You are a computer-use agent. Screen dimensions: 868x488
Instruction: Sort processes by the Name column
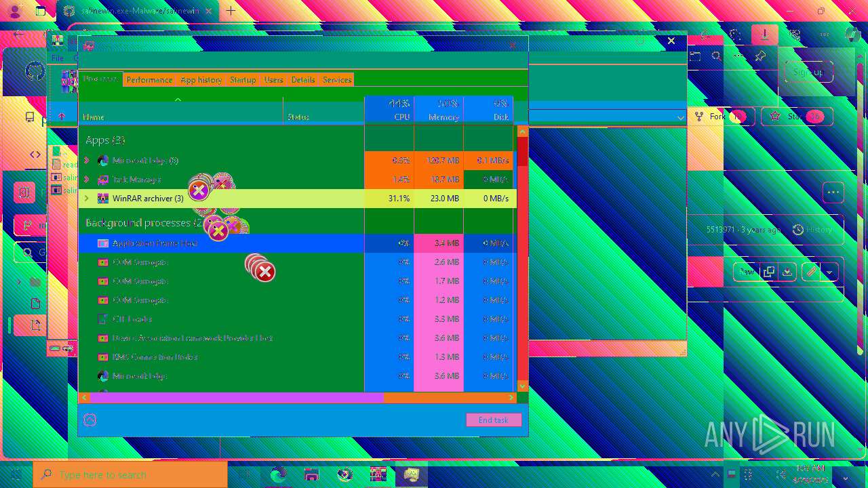(181, 111)
